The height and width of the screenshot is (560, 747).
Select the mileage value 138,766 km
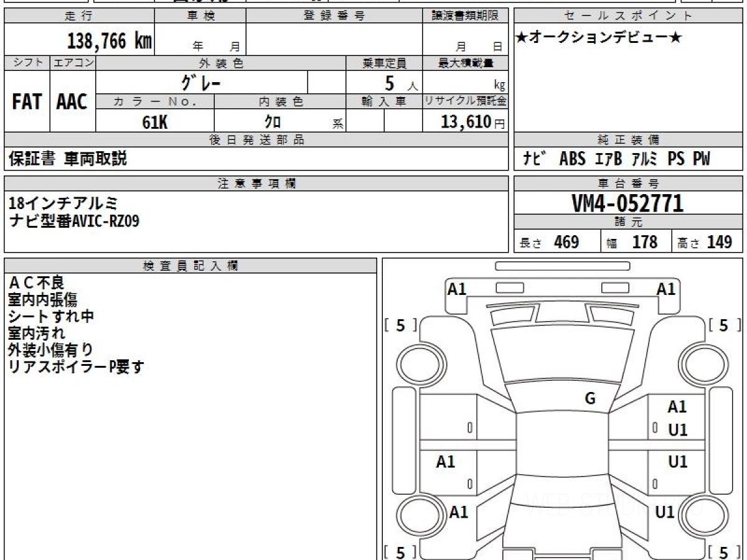click(110, 41)
